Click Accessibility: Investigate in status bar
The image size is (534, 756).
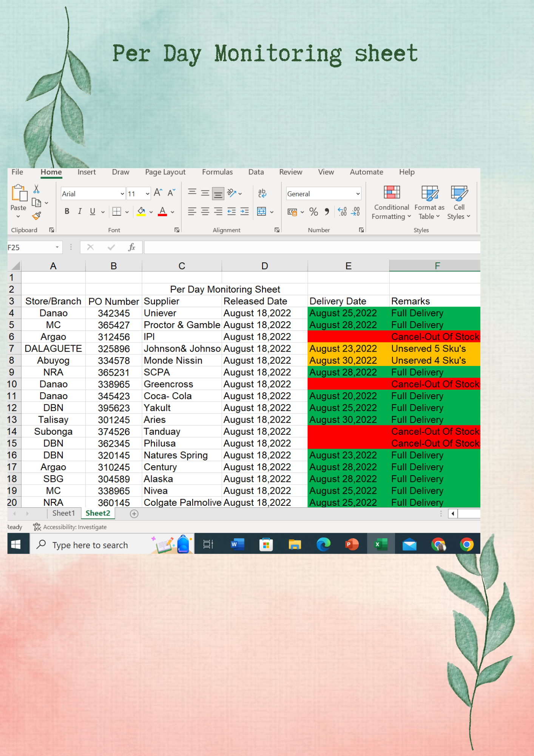coord(70,527)
